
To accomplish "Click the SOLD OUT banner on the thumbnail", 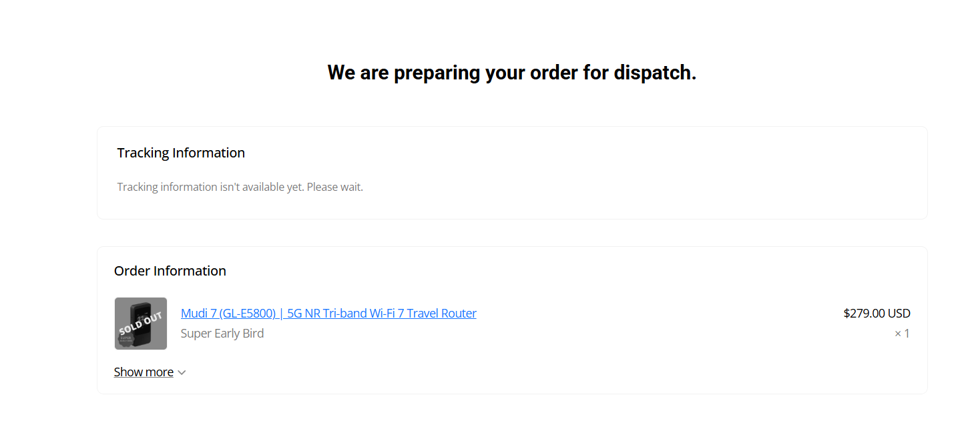I will tap(140, 324).
